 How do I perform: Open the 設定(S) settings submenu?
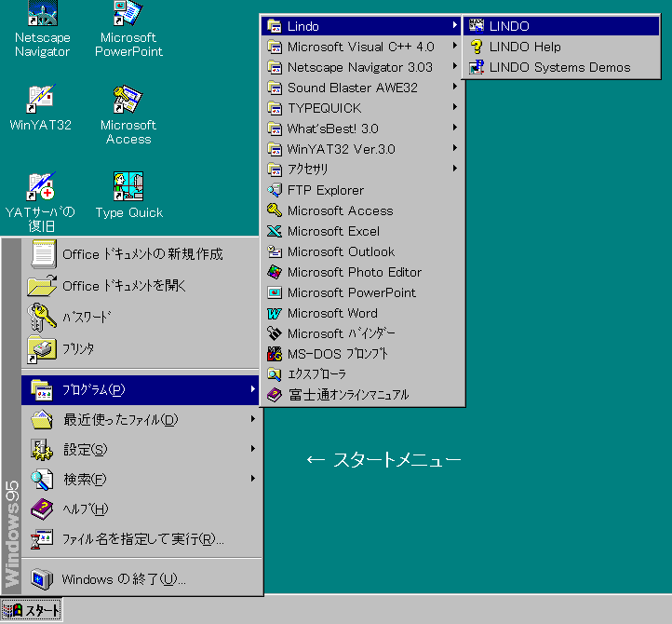(x=86, y=450)
